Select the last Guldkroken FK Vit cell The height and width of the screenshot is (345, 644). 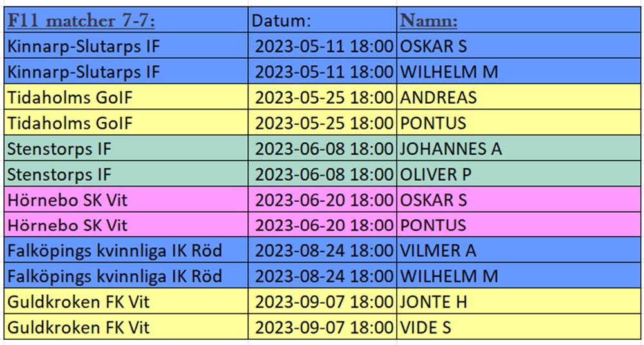coord(126,327)
